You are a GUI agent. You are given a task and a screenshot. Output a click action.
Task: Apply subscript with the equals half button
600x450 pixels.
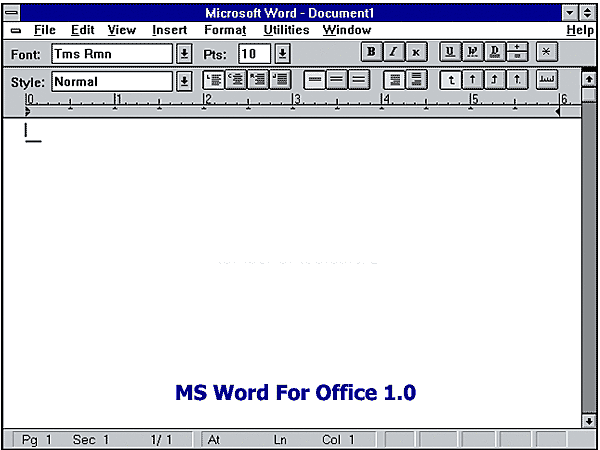click(x=517, y=57)
